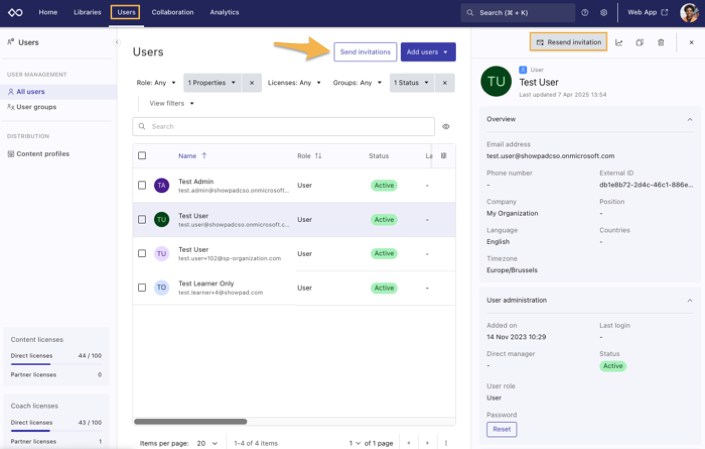Delete user with the trash icon
The width and height of the screenshot is (705, 449).
click(661, 43)
